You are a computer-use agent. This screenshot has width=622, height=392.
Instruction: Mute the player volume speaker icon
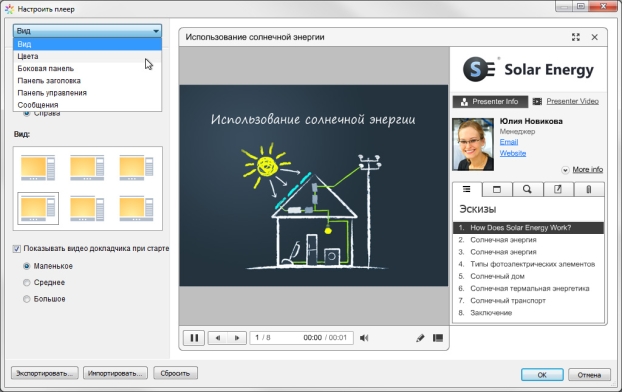click(364, 338)
